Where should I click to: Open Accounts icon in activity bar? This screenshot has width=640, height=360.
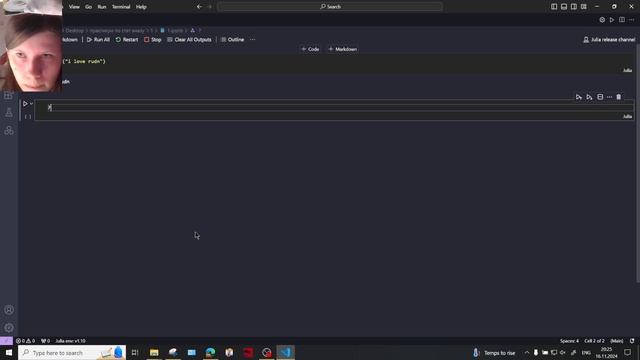click(9, 310)
